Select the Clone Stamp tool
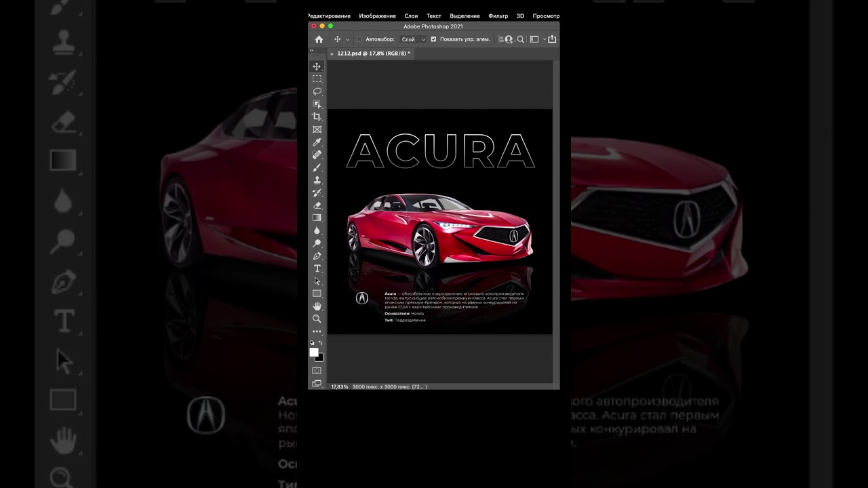Viewport: 868px width, 488px height. click(317, 180)
